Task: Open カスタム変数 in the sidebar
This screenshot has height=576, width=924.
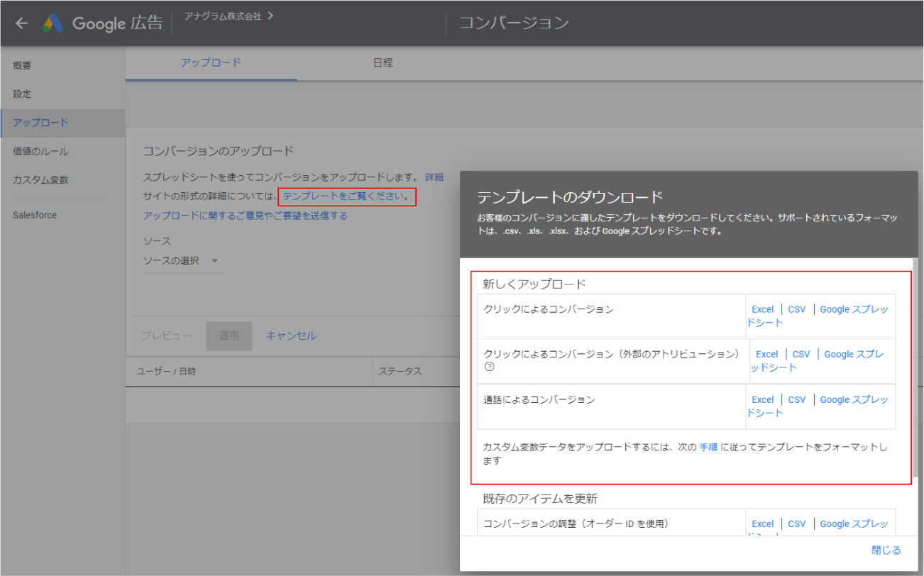Action: (x=40, y=179)
